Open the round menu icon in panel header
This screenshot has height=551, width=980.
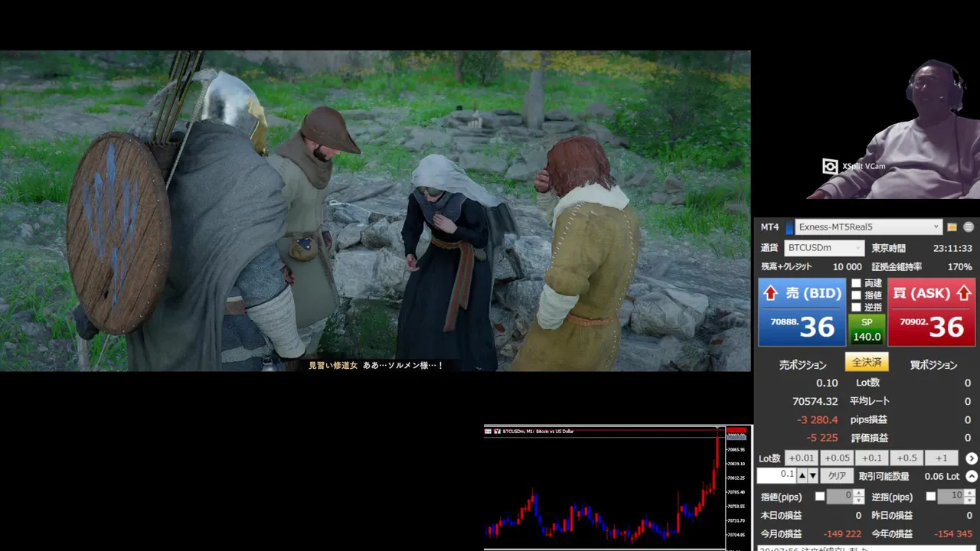pos(969,227)
